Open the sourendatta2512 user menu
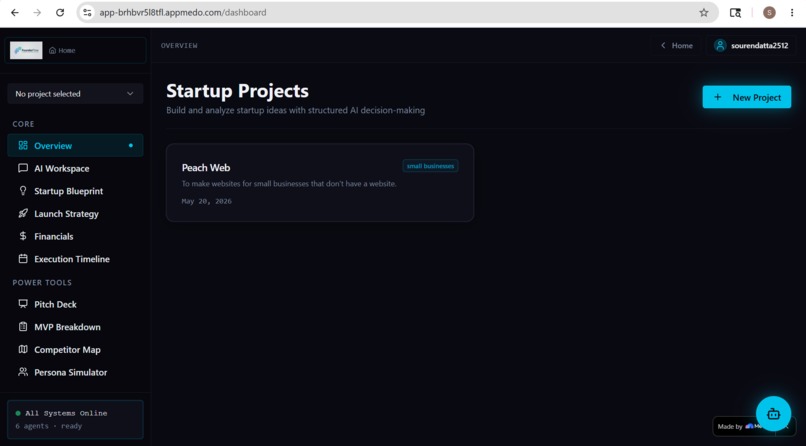Image resolution: width=806 pixels, height=446 pixels. tap(750, 46)
